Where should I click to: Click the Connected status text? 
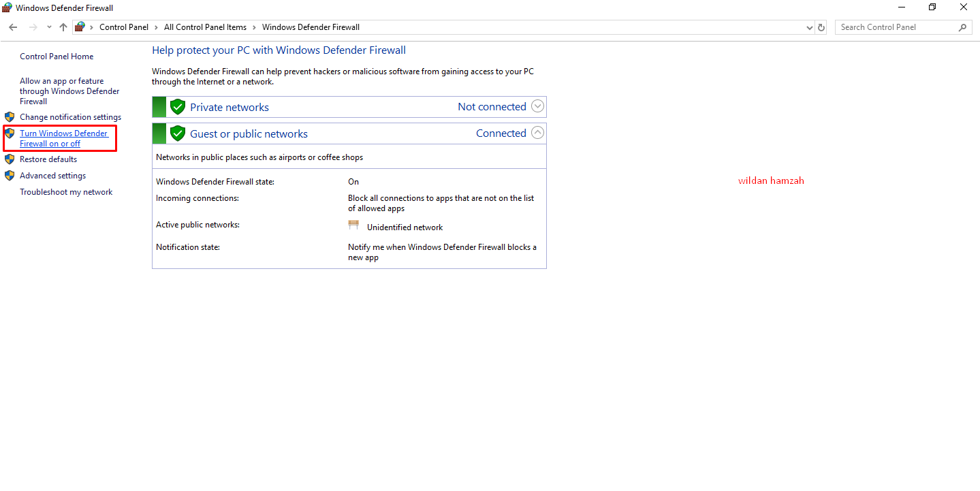coord(501,133)
